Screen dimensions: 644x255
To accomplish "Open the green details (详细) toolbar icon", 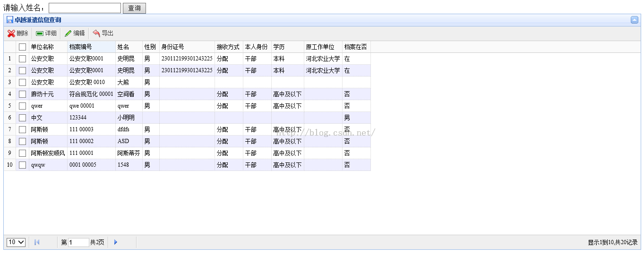I will coord(40,34).
